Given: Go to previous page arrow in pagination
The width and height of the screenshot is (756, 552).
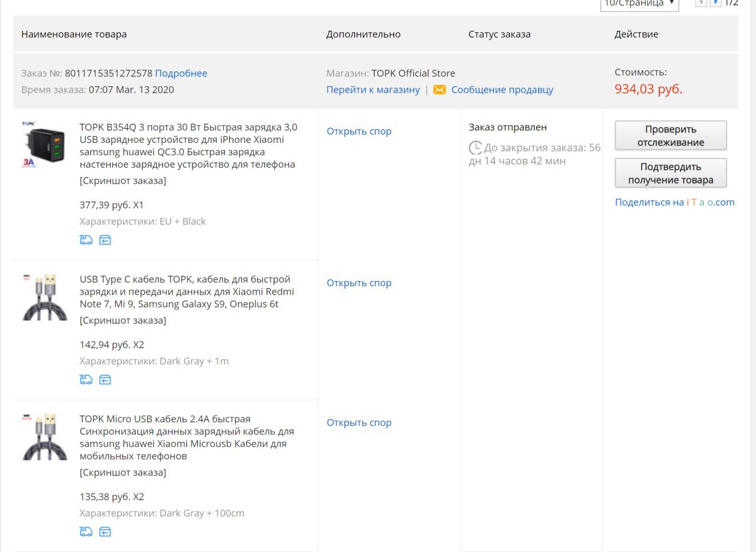Looking at the screenshot, I should pos(701,2).
